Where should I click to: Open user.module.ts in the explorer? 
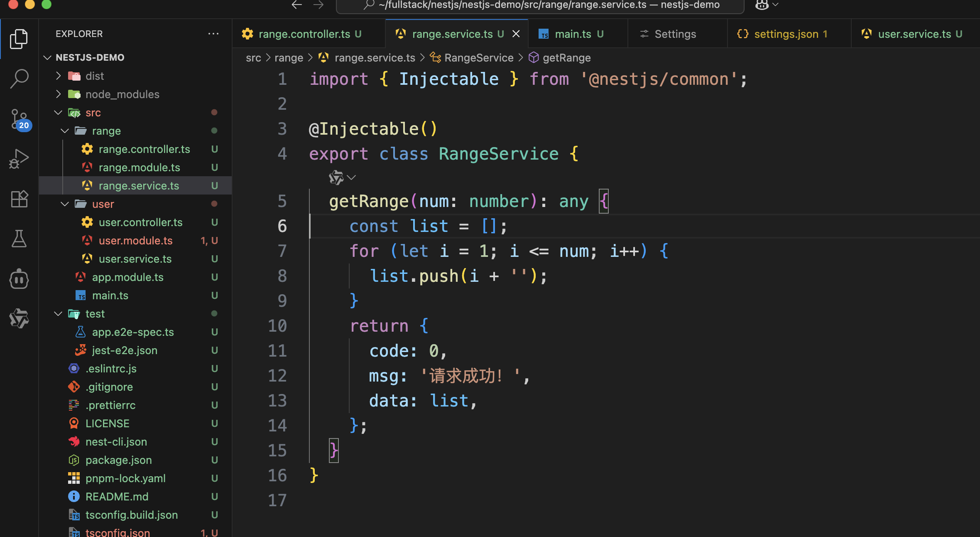point(135,241)
